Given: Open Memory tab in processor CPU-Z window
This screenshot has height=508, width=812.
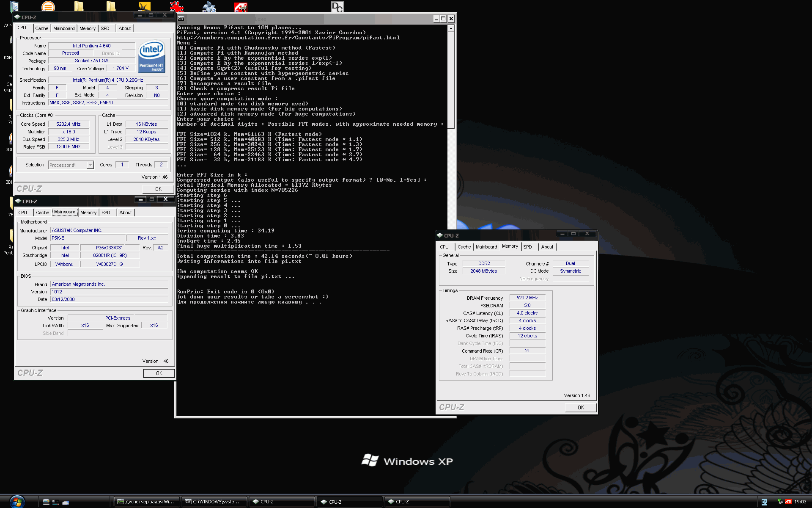Looking at the screenshot, I should tap(88, 28).
